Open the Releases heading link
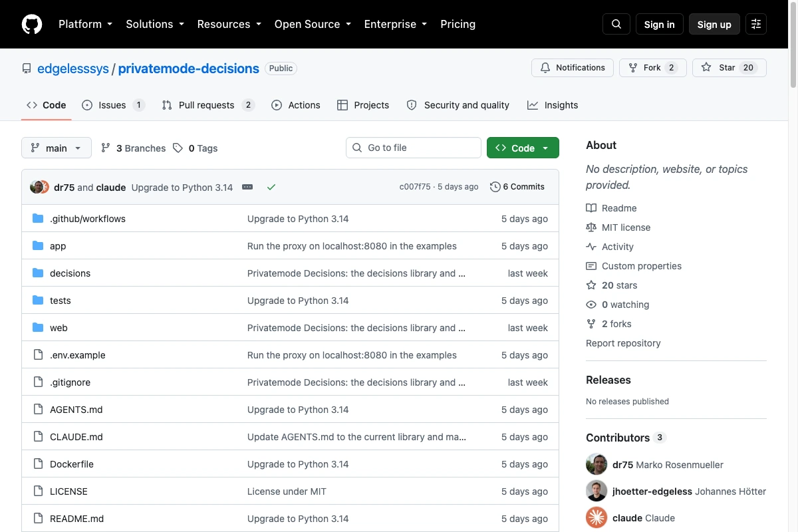The height and width of the screenshot is (532, 798). pyautogui.click(x=608, y=380)
